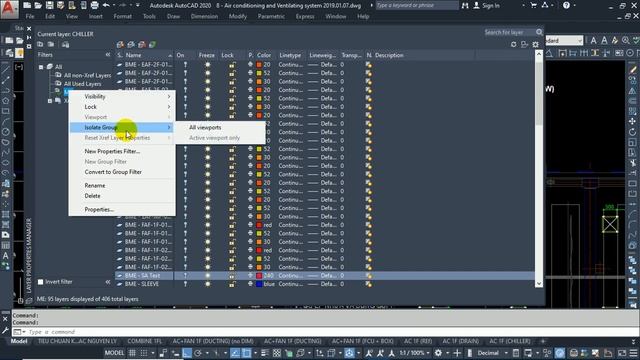Open Quick Access Toolbar customize dropdown
Screen dimensions: 640x360
pos(138,5)
